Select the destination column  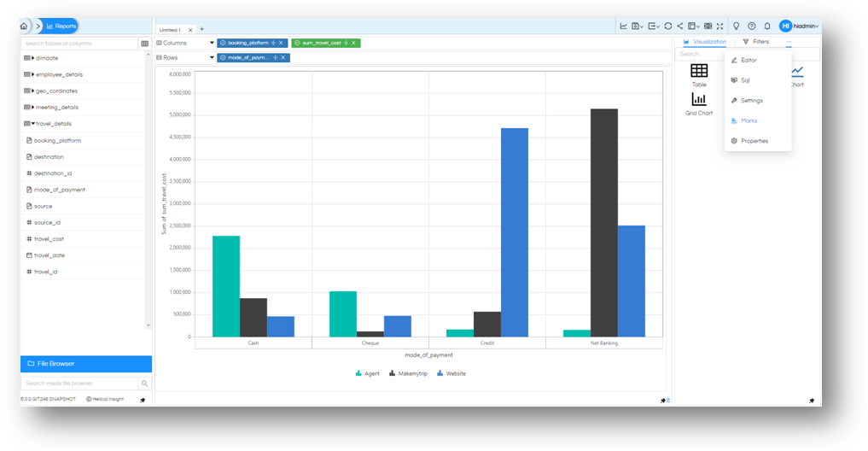click(x=49, y=157)
